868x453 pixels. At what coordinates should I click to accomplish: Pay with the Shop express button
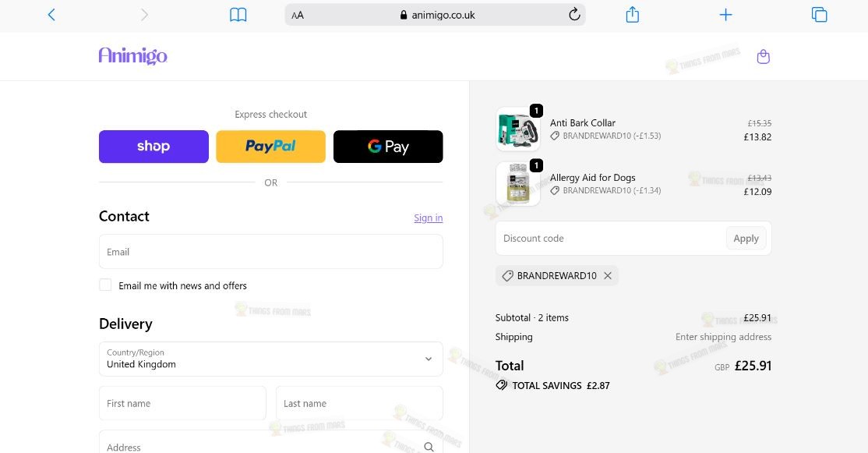(x=154, y=147)
